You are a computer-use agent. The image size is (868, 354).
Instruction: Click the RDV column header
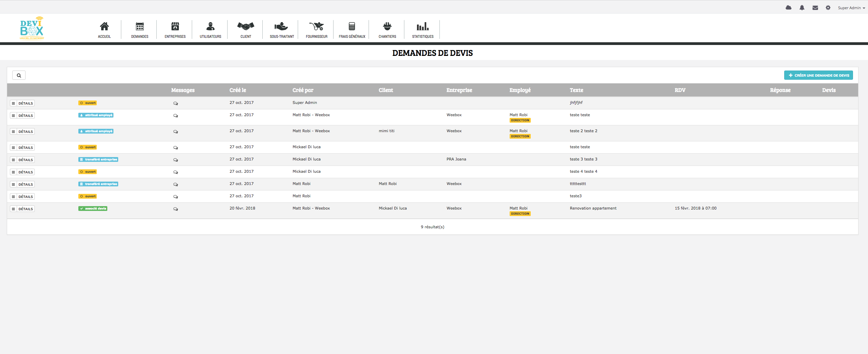pos(680,90)
